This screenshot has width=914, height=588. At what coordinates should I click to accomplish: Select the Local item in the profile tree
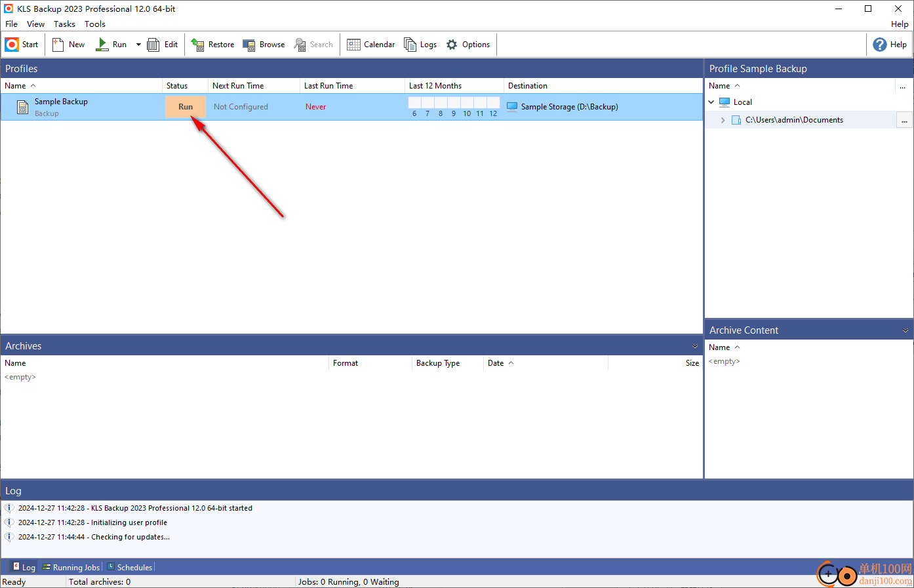[742, 102]
